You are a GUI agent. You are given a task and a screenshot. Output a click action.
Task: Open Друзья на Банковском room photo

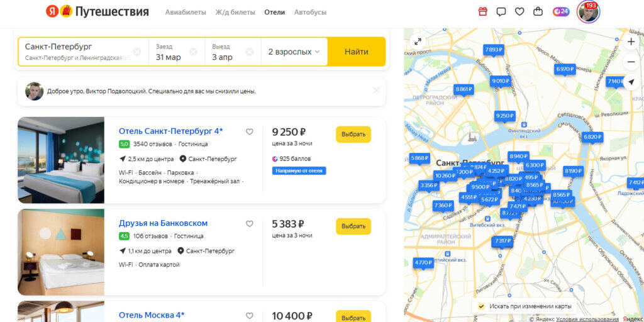(x=61, y=252)
